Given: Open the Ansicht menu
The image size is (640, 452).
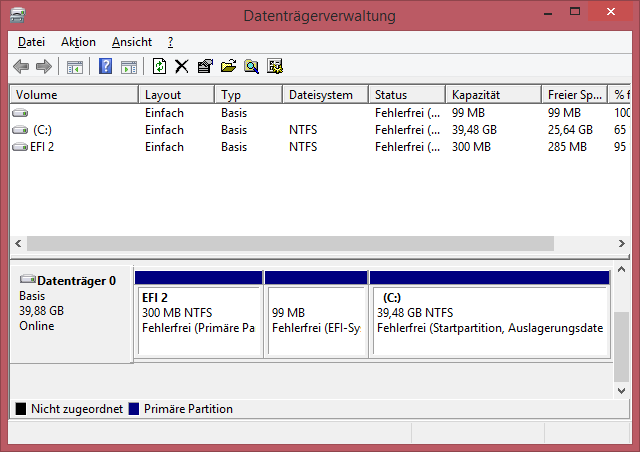Looking at the screenshot, I should [x=132, y=42].
